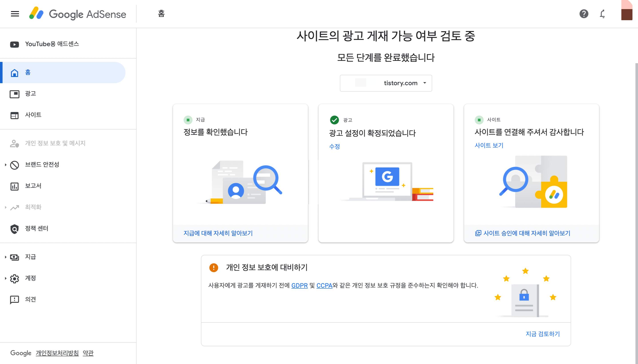
Task: Open 개인정보처리방침 footer link
Action: coord(57,353)
